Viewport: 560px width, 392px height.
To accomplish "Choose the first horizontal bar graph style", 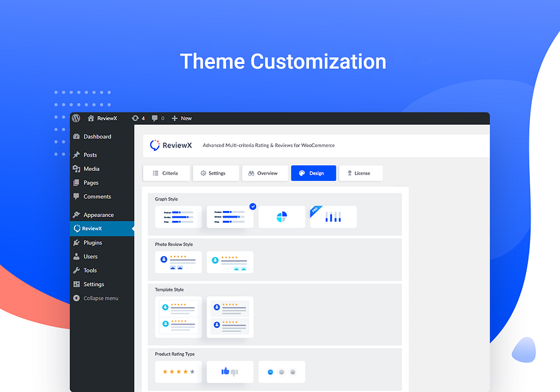I will [178, 217].
